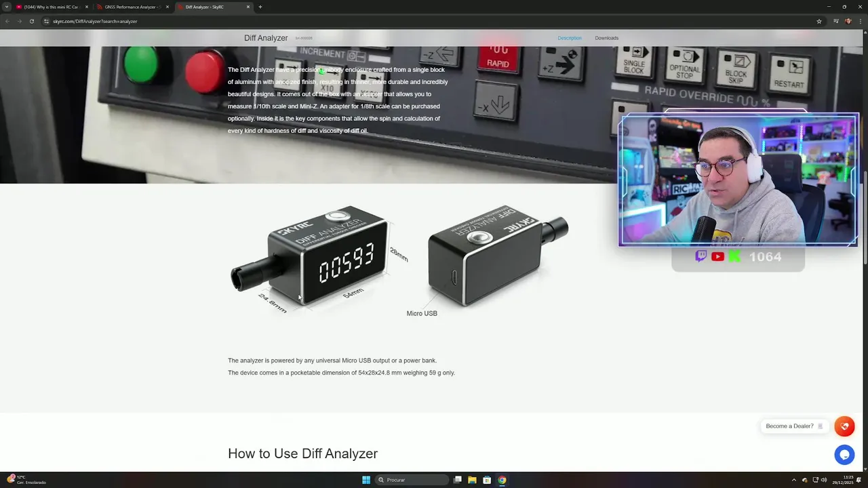Screen dimensions: 868x488
Task: Select the Diff Analyzer - SkyRC tab
Action: coord(213,7)
